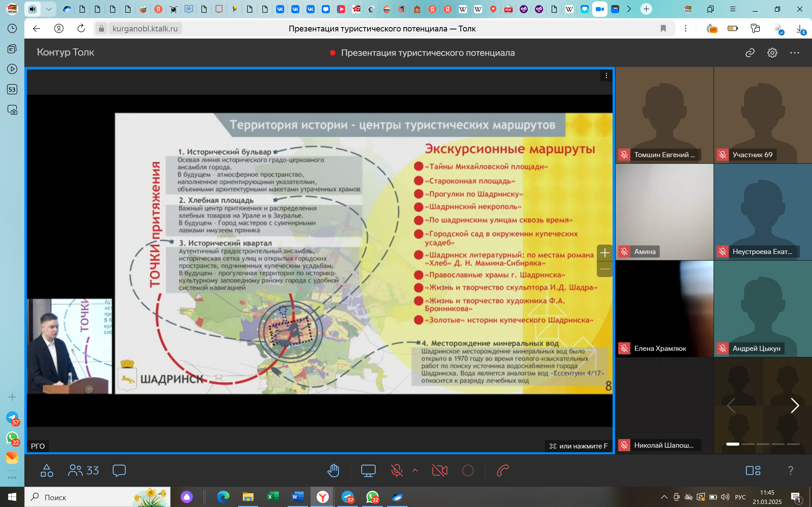This screenshot has width=812, height=507.
Task: Show the participants list with 33 people
Action: [x=83, y=470]
